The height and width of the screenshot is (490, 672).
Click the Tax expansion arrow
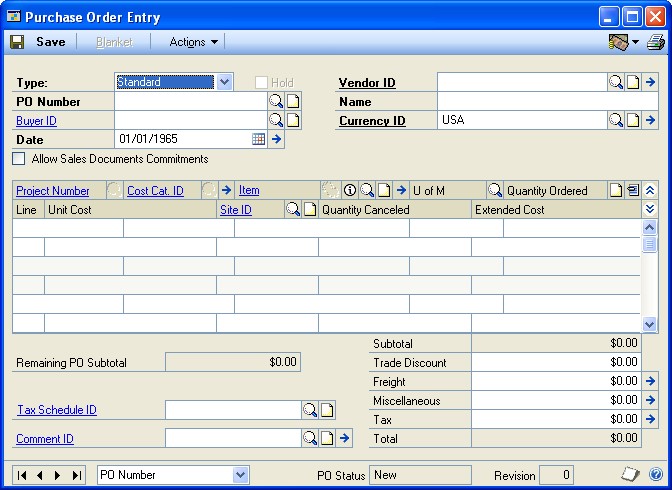pyautogui.click(x=651, y=418)
